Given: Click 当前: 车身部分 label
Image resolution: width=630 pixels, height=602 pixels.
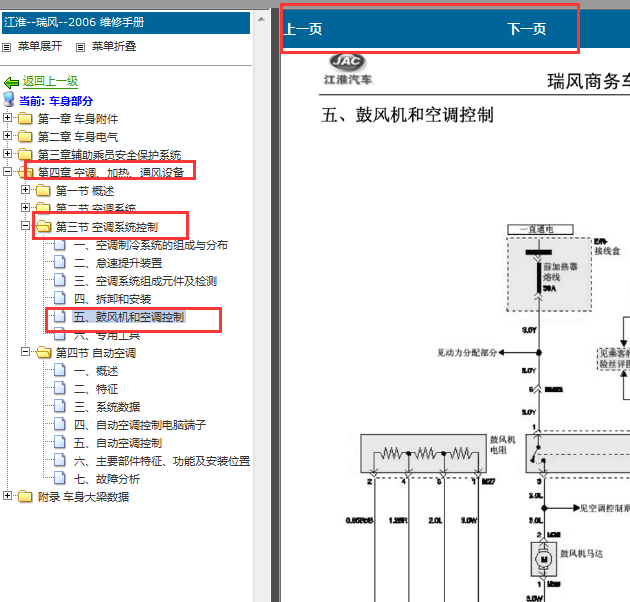Looking at the screenshot, I should point(56,101).
